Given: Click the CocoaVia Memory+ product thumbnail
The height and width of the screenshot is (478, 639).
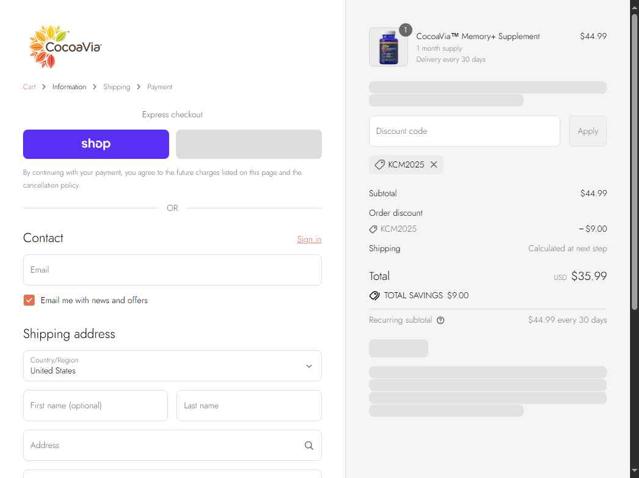Looking at the screenshot, I should 388,47.
